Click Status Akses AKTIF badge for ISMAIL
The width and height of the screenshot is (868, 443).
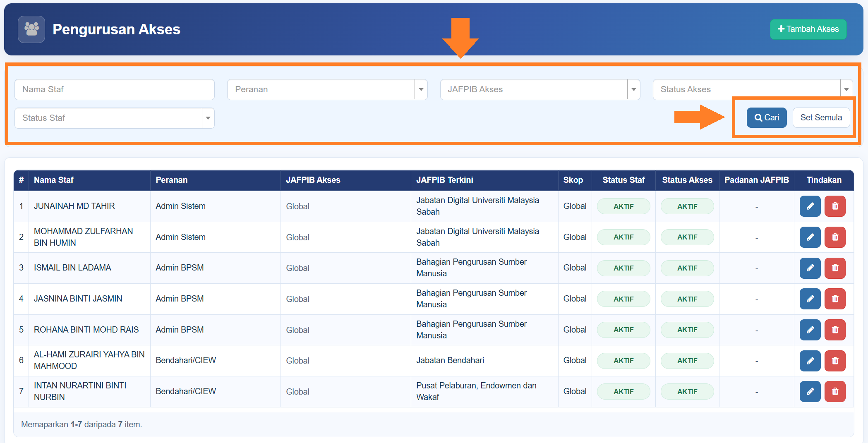click(x=687, y=268)
